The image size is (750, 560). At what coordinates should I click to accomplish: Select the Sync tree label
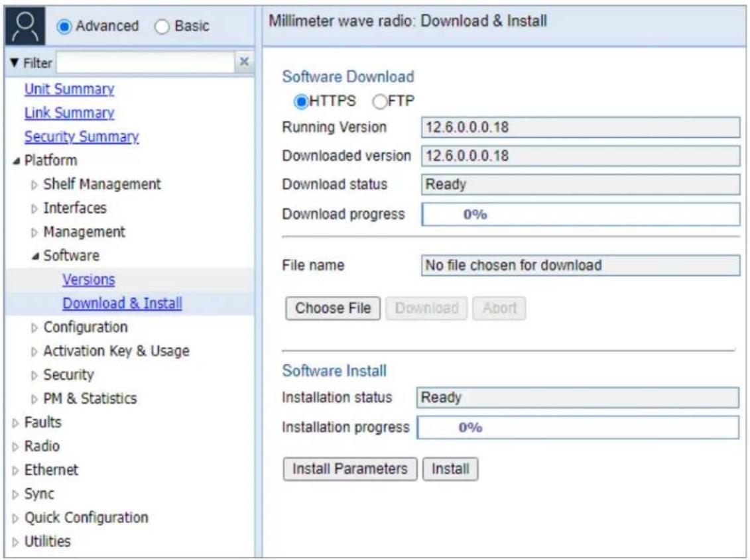pyautogui.click(x=39, y=494)
